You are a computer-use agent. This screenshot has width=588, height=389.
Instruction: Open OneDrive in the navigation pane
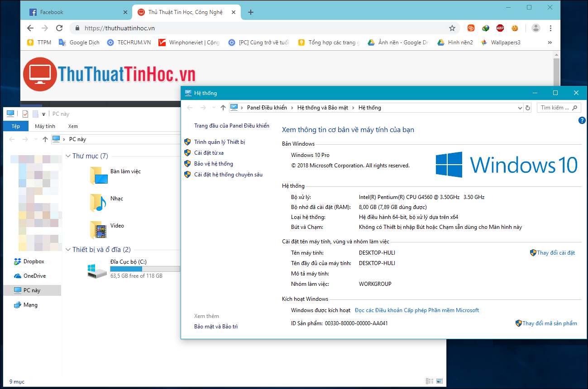(x=30, y=276)
